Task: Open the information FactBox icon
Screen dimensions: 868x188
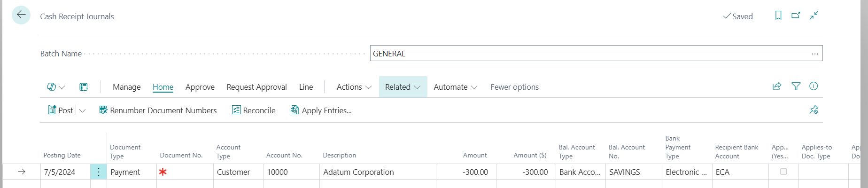Action: pos(814,86)
